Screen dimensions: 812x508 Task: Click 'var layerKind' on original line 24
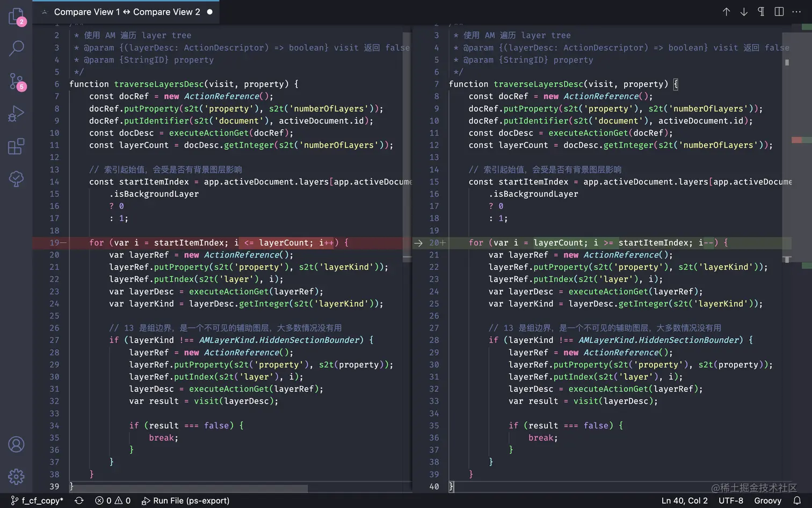pos(142,304)
